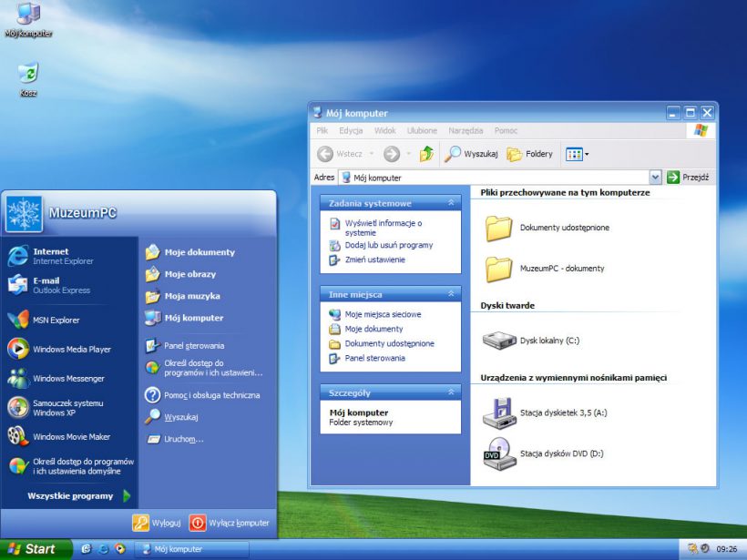Launch Windows Media Player from Start menu
This screenshot has width=747, height=560.
coord(71,349)
